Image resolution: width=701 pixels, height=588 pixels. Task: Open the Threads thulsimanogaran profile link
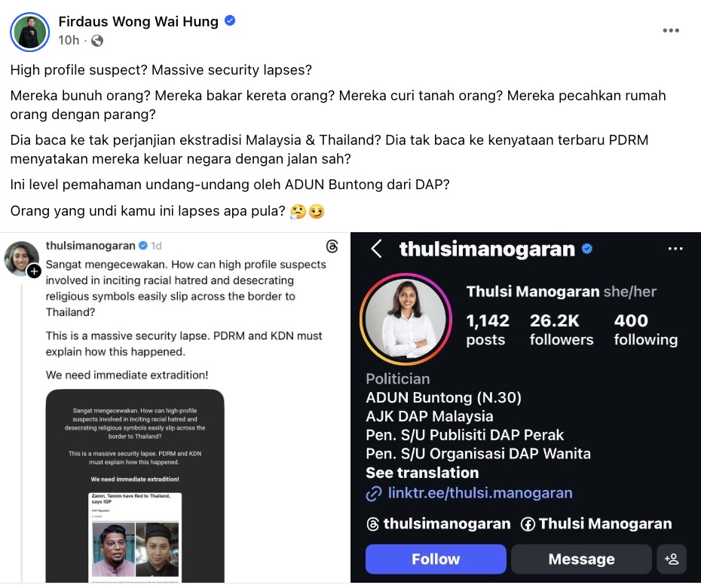tap(438, 524)
